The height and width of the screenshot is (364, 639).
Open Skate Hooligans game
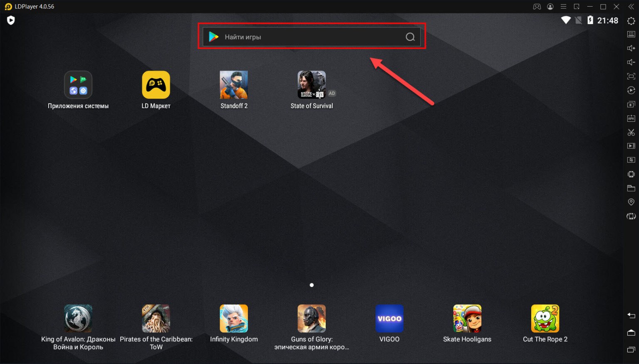(x=467, y=318)
